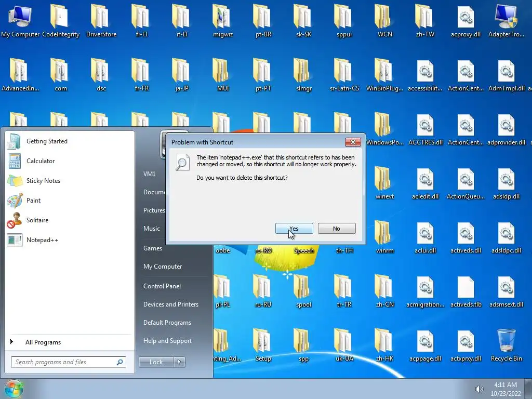Select the tr-TR folder icon
This screenshot has width=532, height=399.
[x=344, y=291]
